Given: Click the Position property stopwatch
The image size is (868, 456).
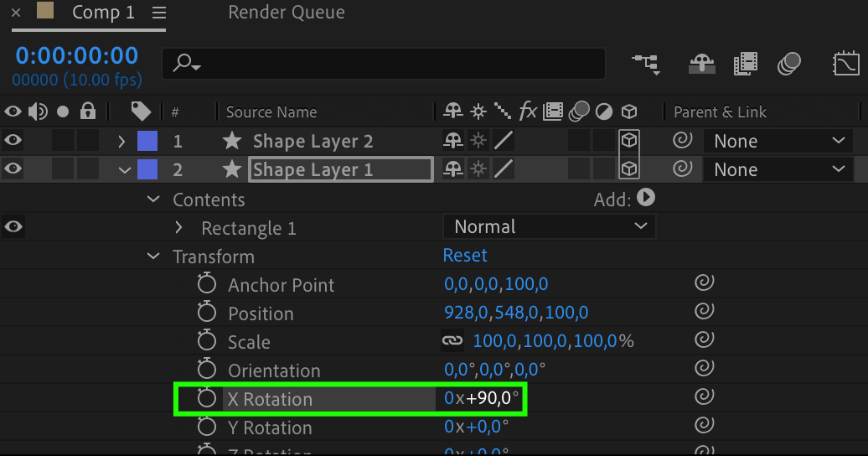Looking at the screenshot, I should point(207,313).
